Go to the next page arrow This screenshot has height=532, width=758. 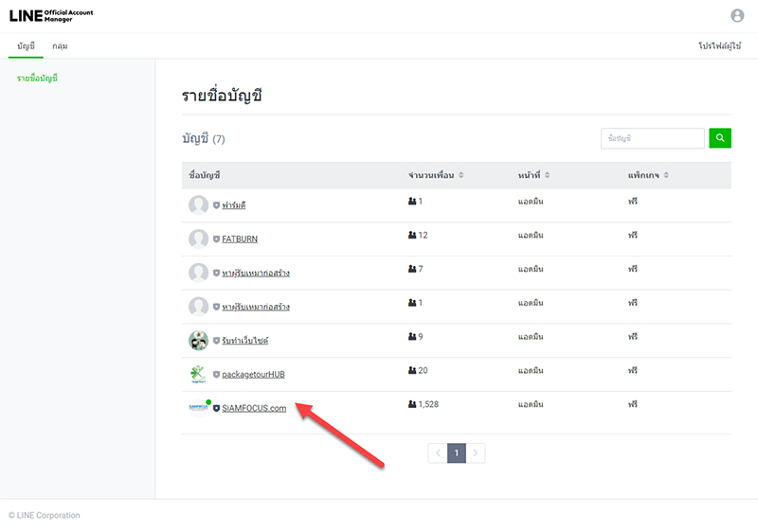[476, 453]
